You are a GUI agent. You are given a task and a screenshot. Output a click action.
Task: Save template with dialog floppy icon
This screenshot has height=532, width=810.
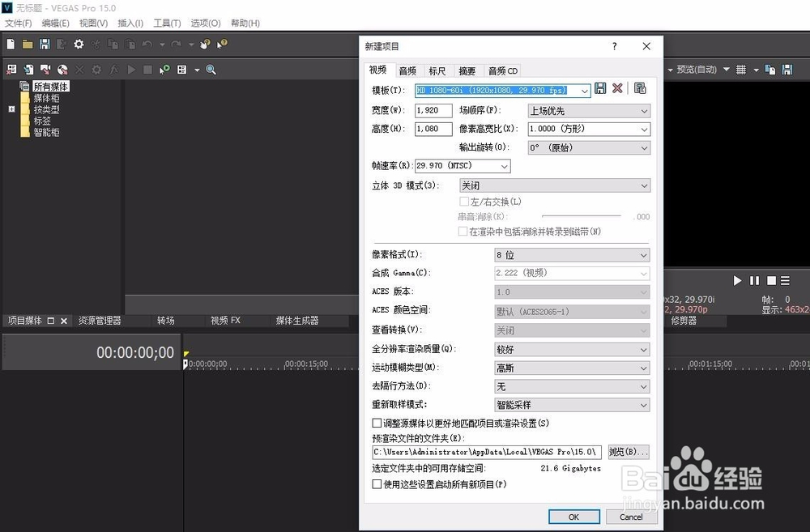point(600,88)
